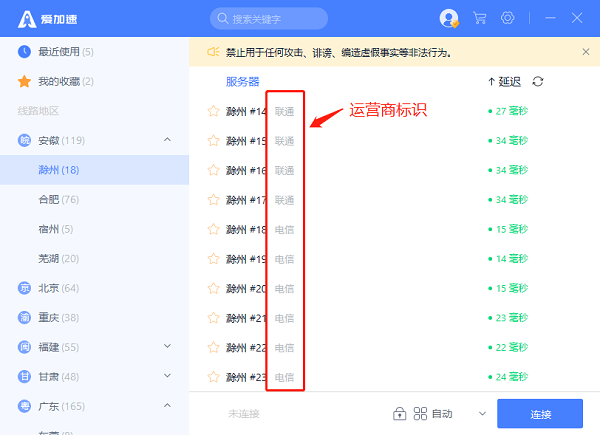Favorite server 滁州 #18 with star
This screenshot has height=435, width=600.
(213, 229)
